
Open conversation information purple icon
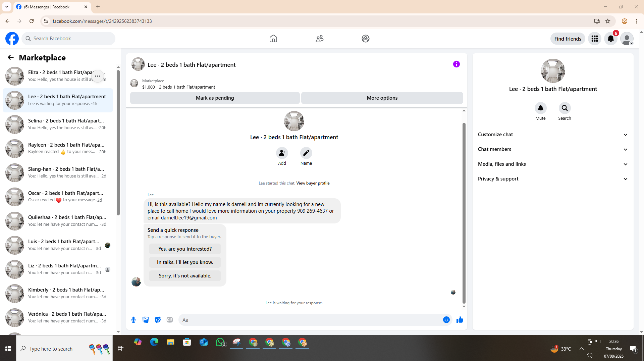(x=457, y=64)
